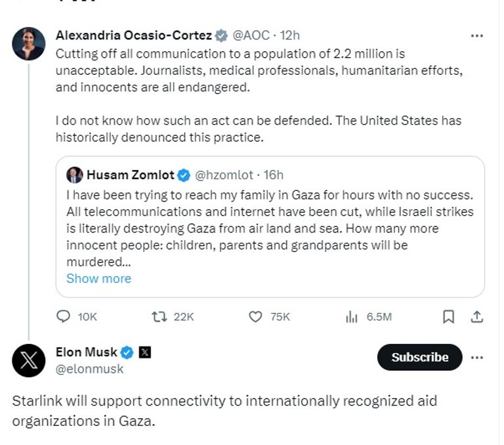
Task: Open the @elonmusk handle link
Action: tap(89, 369)
